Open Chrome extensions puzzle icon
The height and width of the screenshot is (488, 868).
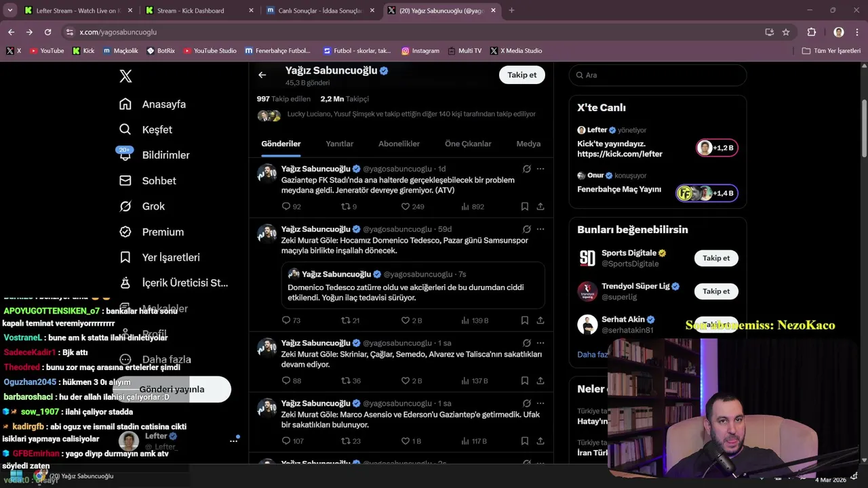pyautogui.click(x=812, y=32)
